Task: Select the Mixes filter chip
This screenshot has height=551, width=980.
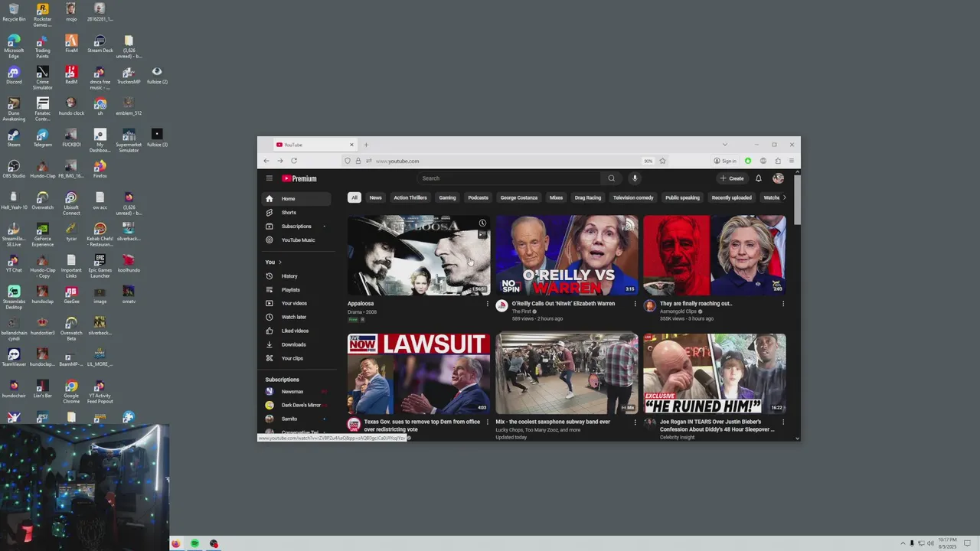Action: [x=556, y=197]
